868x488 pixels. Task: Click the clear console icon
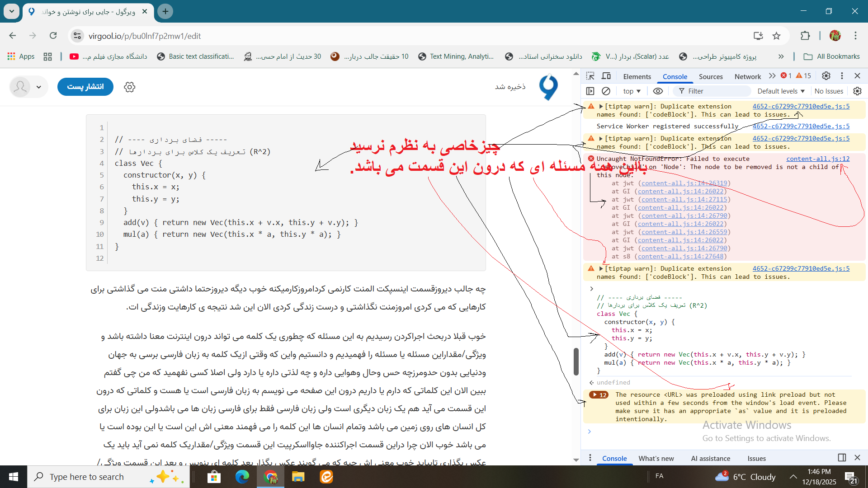click(x=606, y=91)
